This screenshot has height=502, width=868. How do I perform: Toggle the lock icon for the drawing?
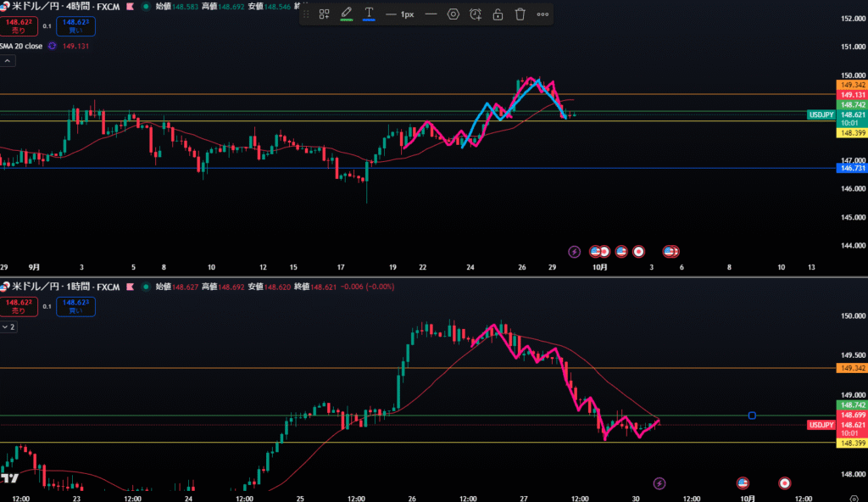[x=498, y=14]
